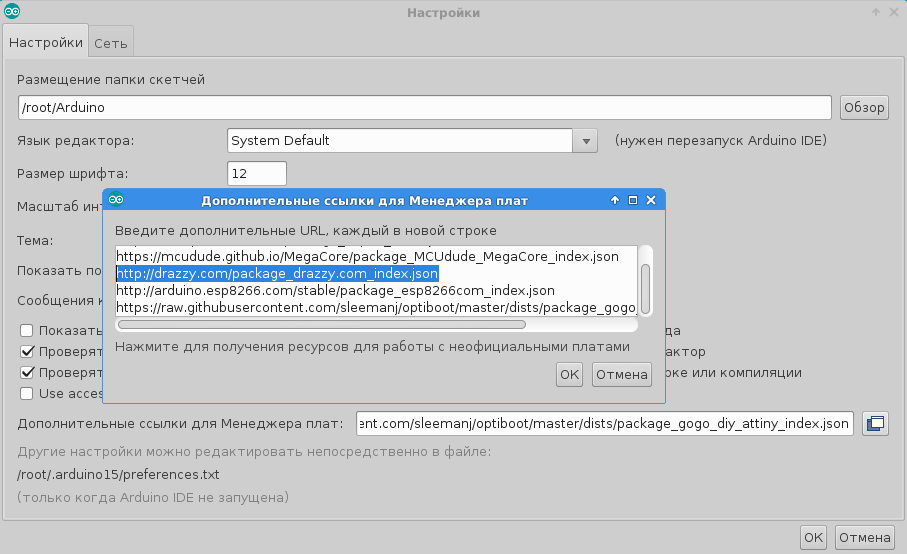Click the vertical scrollbar in the URL list
This screenshot has width=907, height=554.
pyautogui.click(x=646, y=288)
